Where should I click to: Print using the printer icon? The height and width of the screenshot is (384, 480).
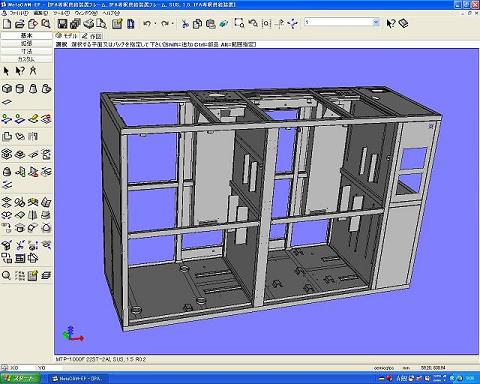click(x=88, y=24)
